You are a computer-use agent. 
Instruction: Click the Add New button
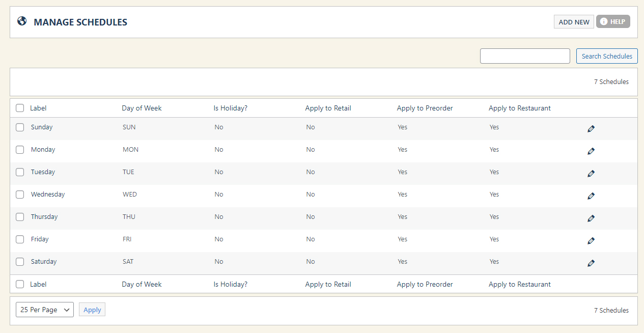[574, 22]
